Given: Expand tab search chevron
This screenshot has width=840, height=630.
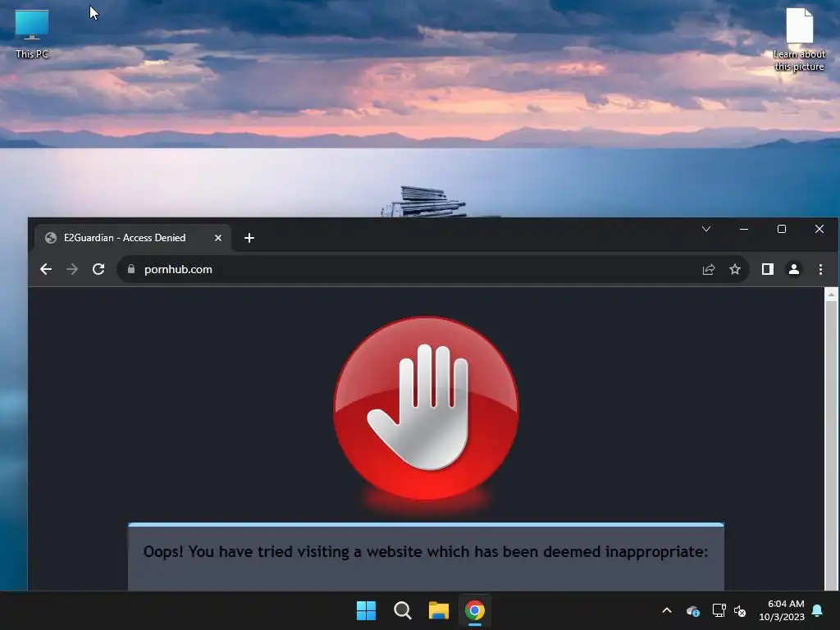Looking at the screenshot, I should 706,229.
